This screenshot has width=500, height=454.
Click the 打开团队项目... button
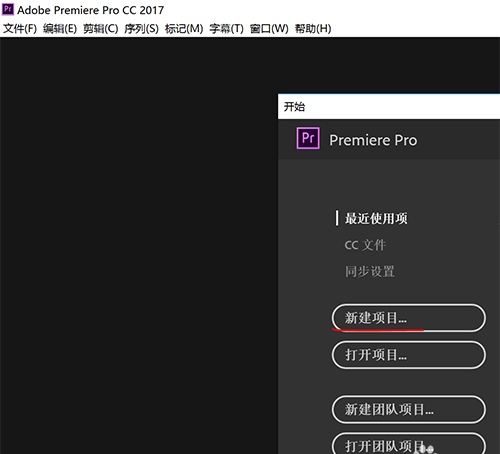409,443
